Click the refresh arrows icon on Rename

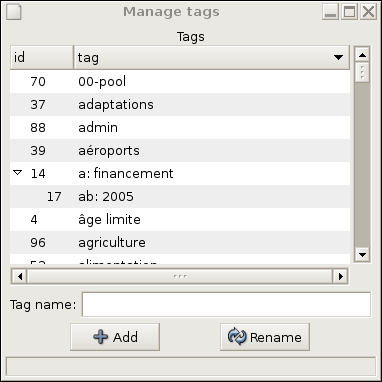pyautogui.click(x=237, y=337)
